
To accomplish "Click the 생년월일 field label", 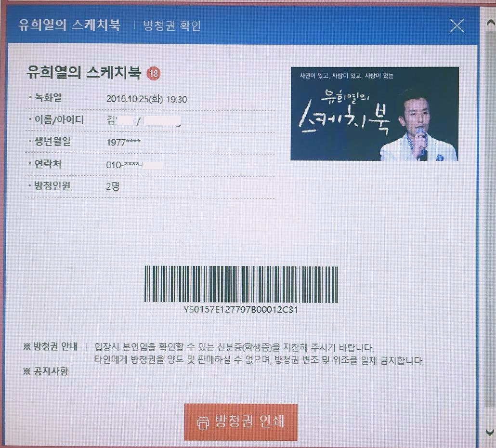I will click(x=52, y=142).
